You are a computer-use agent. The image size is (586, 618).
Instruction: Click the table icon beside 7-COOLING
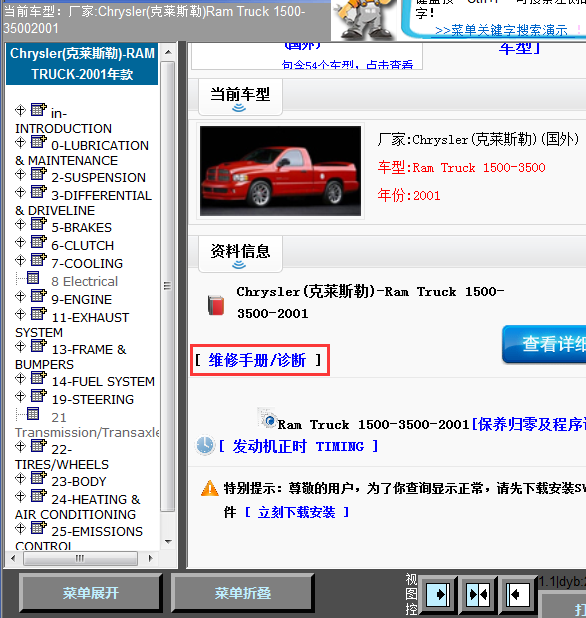point(39,259)
